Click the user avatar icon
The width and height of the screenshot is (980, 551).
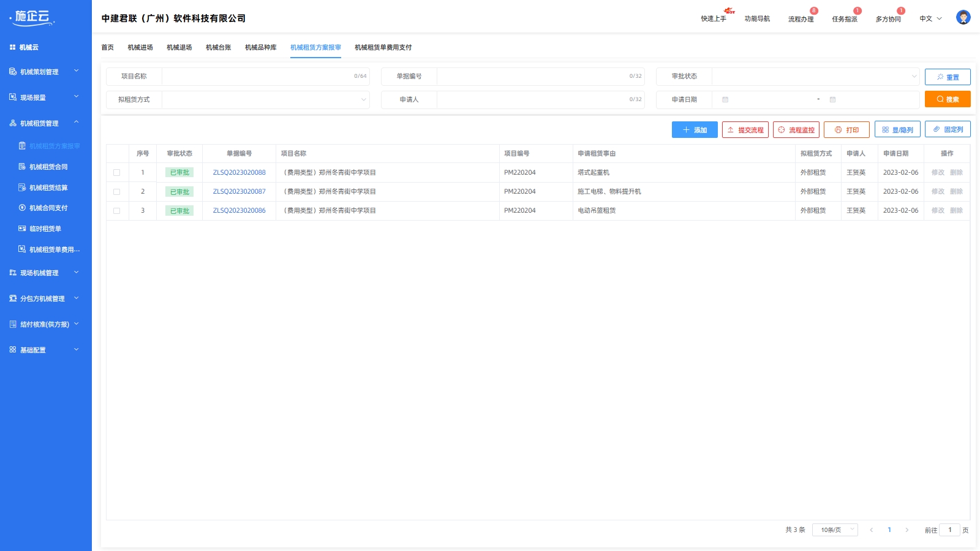point(963,18)
